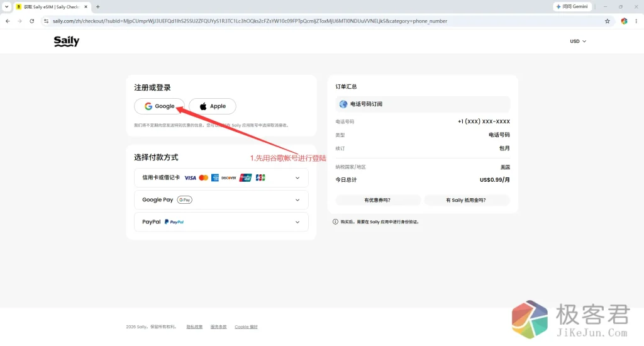Click the 有优惠券吗? coupon button

378,200
